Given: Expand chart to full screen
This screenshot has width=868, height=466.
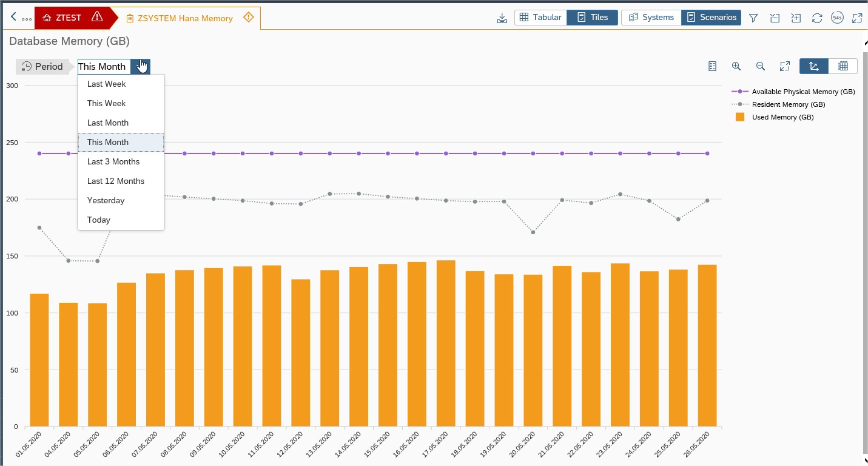Looking at the screenshot, I should (x=785, y=66).
